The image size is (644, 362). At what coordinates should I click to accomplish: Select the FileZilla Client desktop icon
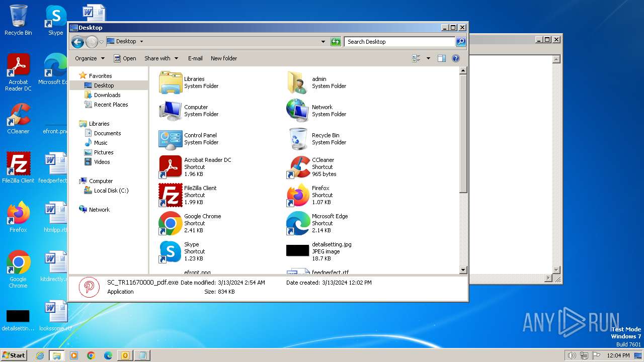(x=18, y=168)
